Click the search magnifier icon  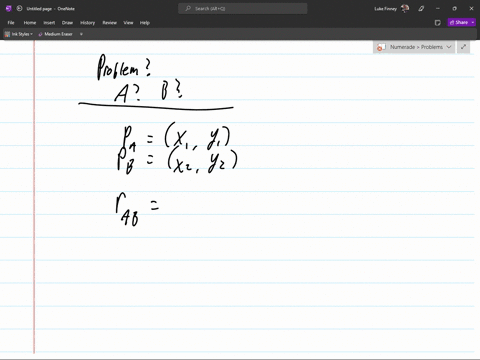click(188, 9)
